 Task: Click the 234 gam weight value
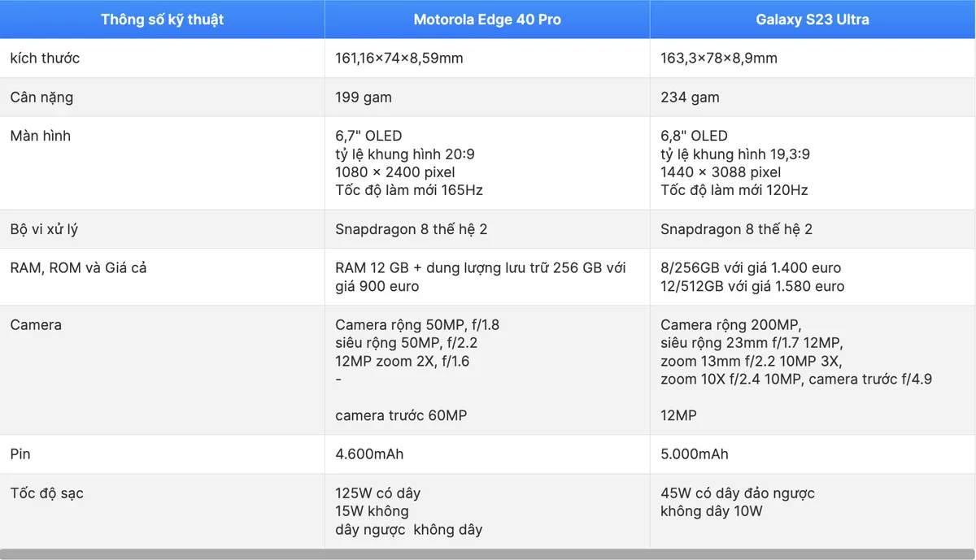pos(690,98)
